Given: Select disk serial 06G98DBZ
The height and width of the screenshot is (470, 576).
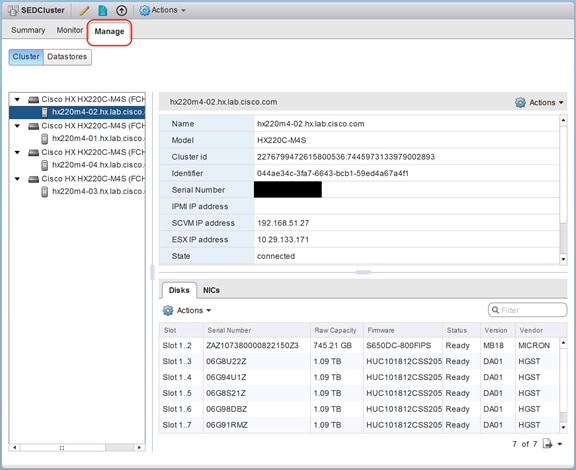Looking at the screenshot, I should [x=226, y=409].
